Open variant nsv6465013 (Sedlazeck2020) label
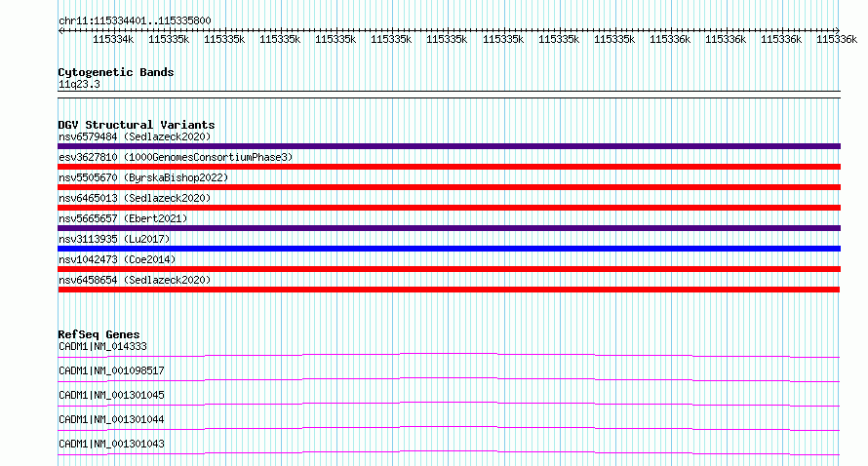The height and width of the screenshot is (466, 868). coord(135,198)
